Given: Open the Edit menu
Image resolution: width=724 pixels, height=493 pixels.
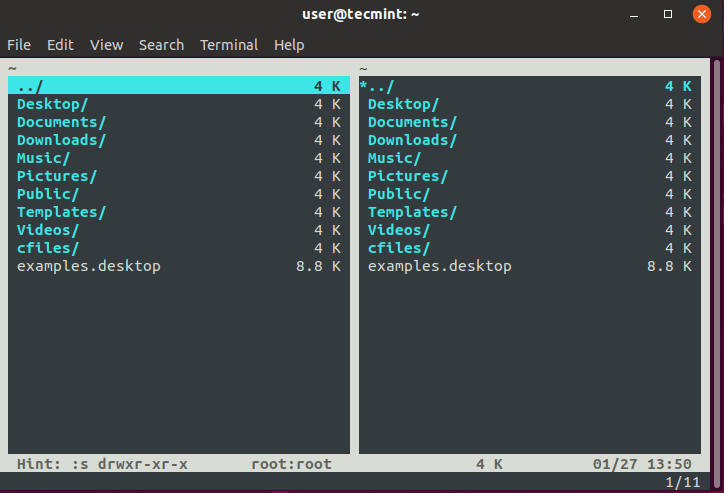Looking at the screenshot, I should pyautogui.click(x=60, y=45).
